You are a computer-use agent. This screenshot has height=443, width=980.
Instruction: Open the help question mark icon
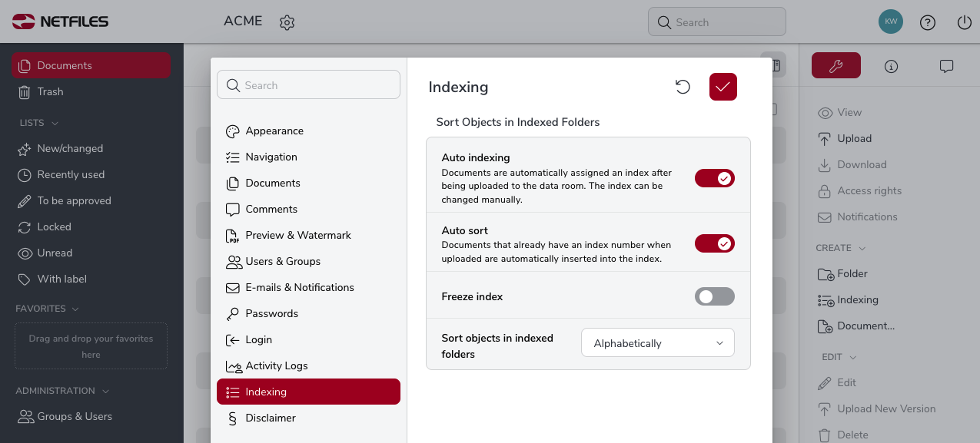[x=928, y=22]
